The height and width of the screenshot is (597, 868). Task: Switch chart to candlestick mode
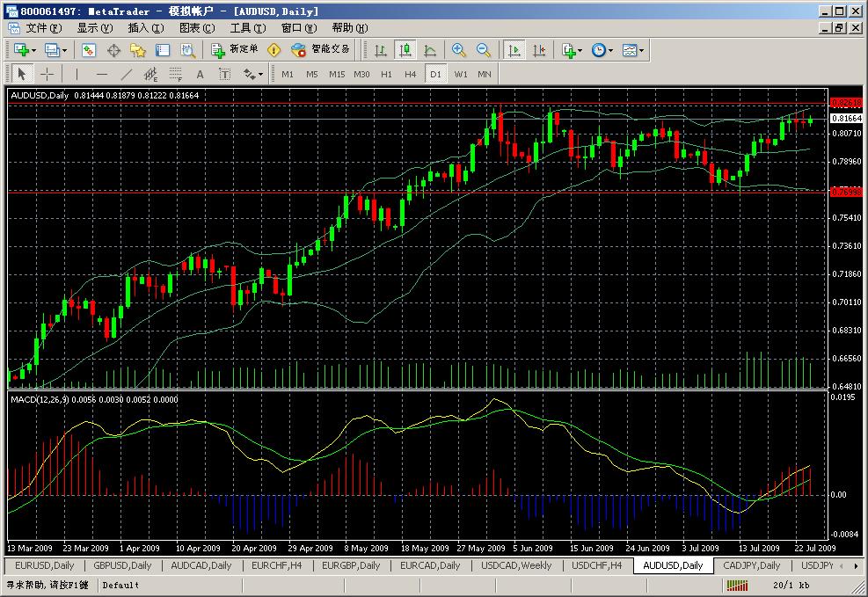[405, 50]
